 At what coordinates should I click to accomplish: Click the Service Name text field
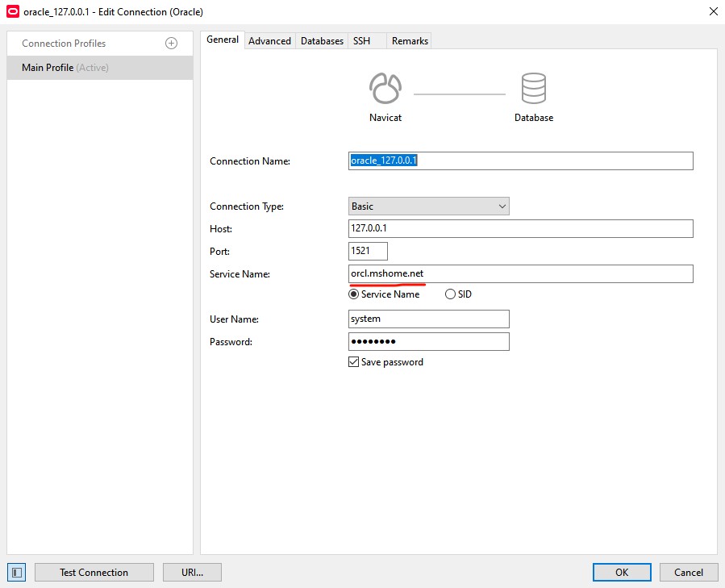(521, 274)
